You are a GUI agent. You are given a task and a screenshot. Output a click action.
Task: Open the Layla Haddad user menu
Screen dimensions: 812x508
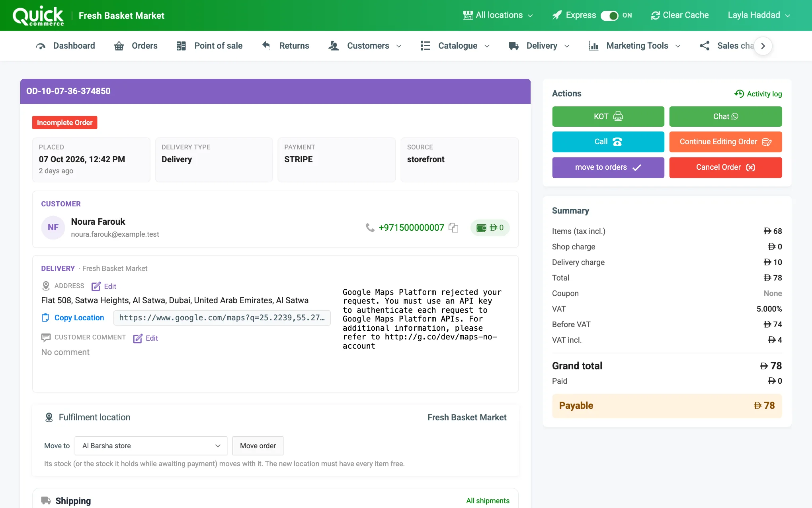(x=759, y=15)
